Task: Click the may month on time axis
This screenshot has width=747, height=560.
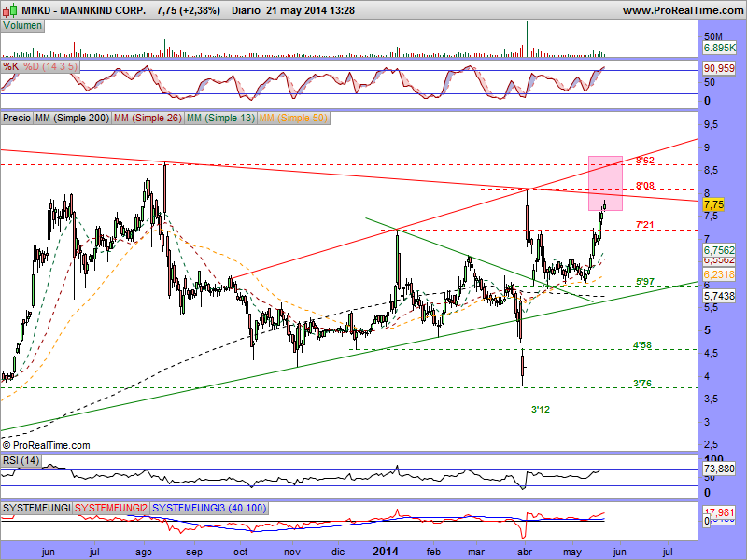Action: (x=572, y=552)
